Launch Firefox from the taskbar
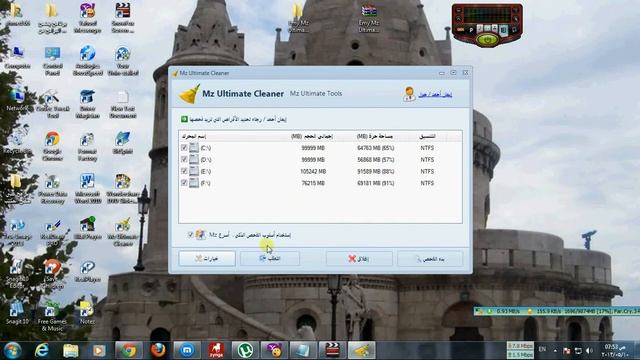Screen dimensions: 640x360 158,350
